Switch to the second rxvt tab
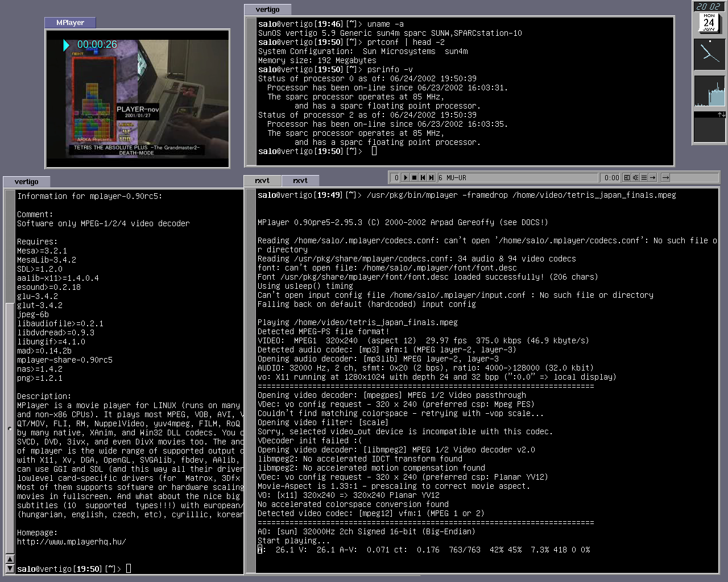This screenshot has width=728, height=582. click(300, 181)
